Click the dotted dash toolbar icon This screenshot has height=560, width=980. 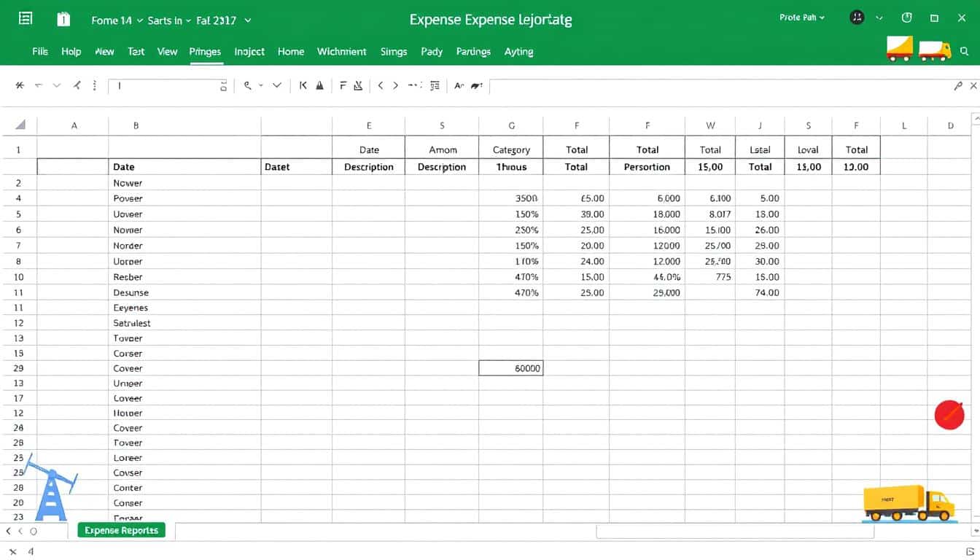[414, 85]
